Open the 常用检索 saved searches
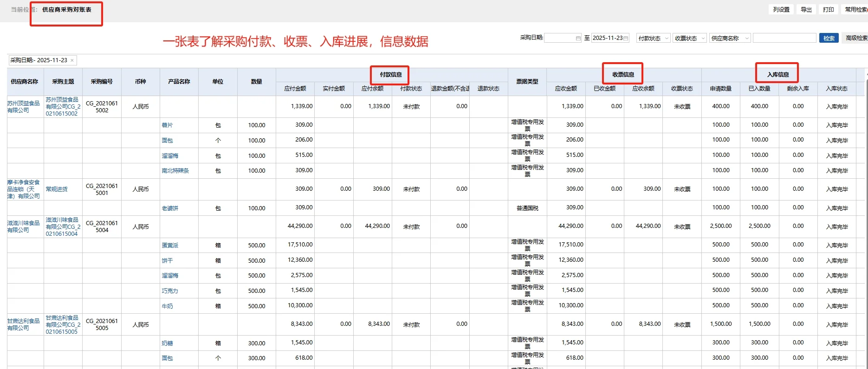This screenshot has width=868, height=369. 855,9
